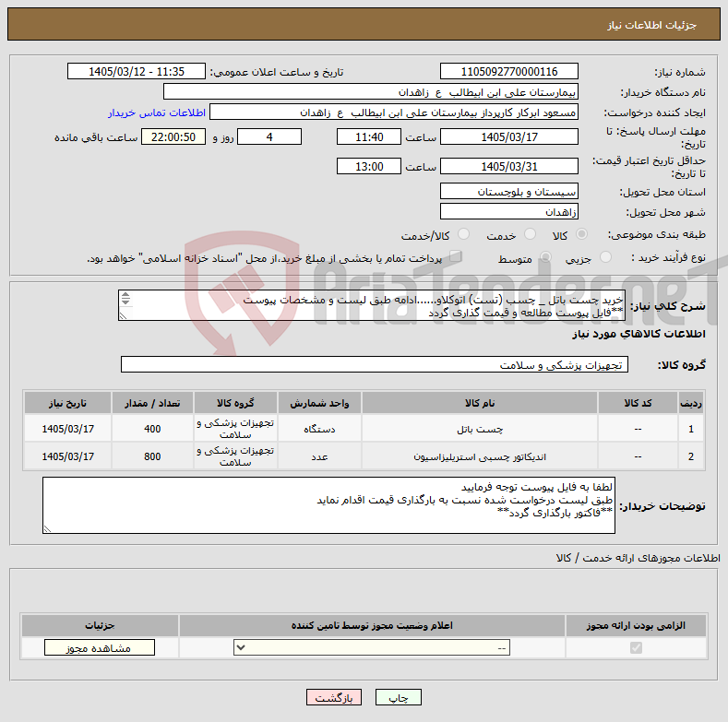Click the مشاهده مجوز button
The image size is (728, 722).
click(x=100, y=647)
